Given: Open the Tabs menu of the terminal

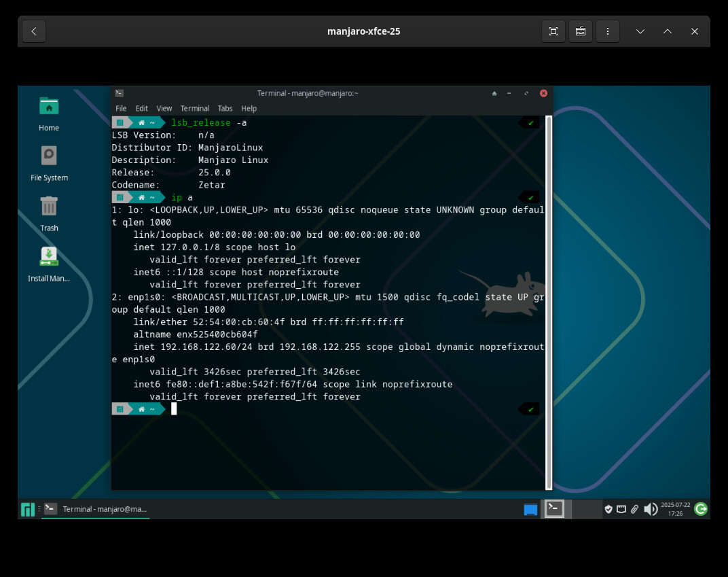Looking at the screenshot, I should click(225, 108).
